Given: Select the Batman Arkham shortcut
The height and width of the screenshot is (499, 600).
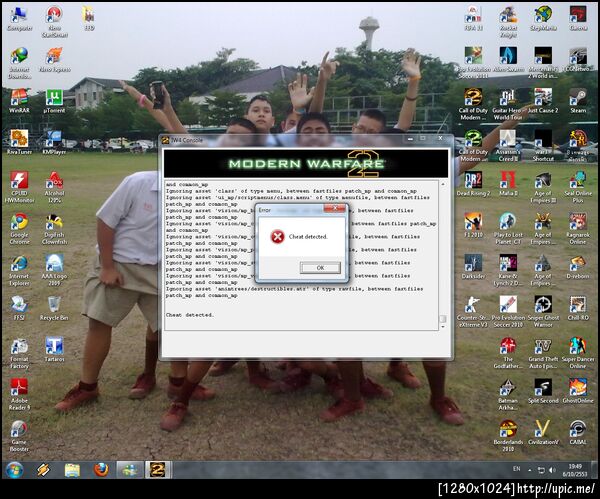Looking at the screenshot, I should [x=508, y=394].
